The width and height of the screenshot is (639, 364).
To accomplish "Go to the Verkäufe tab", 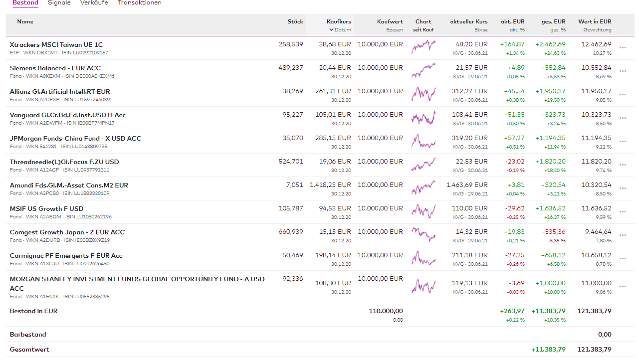I will [94, 3].
